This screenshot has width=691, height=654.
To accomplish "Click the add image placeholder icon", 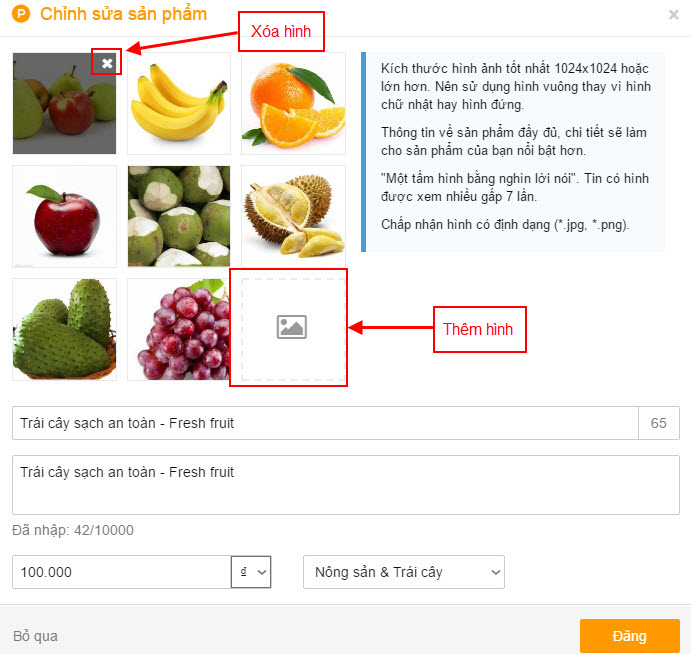I will tap(291, 327).
